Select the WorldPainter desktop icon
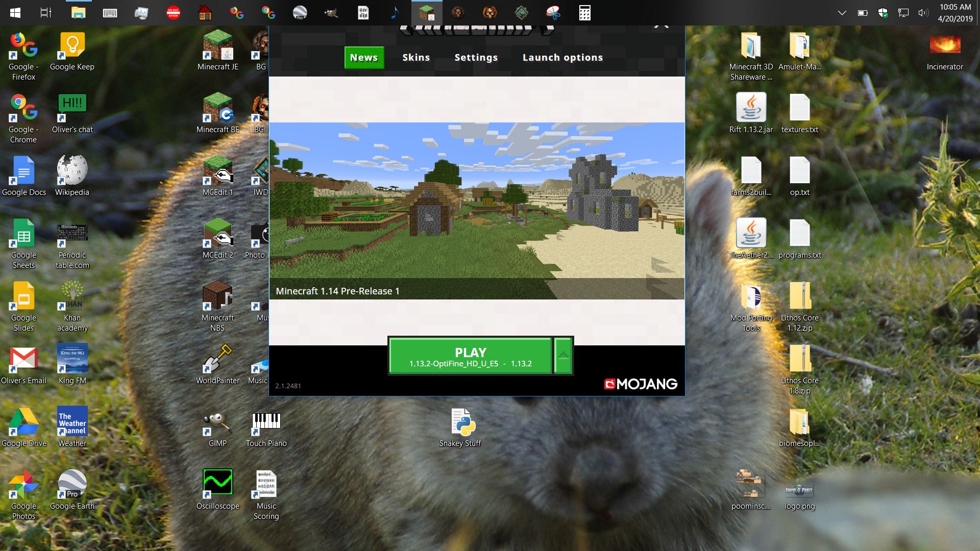980x551 pixels. coord(218,360)
